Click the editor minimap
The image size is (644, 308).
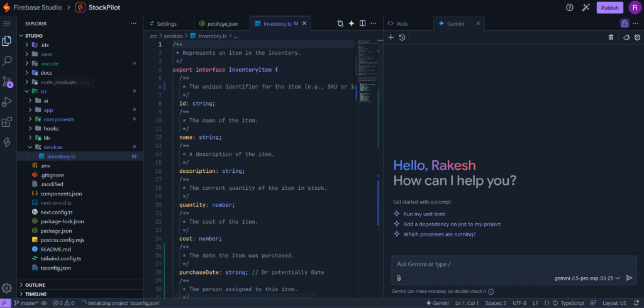pyautogui.click(x=367, y=70)
